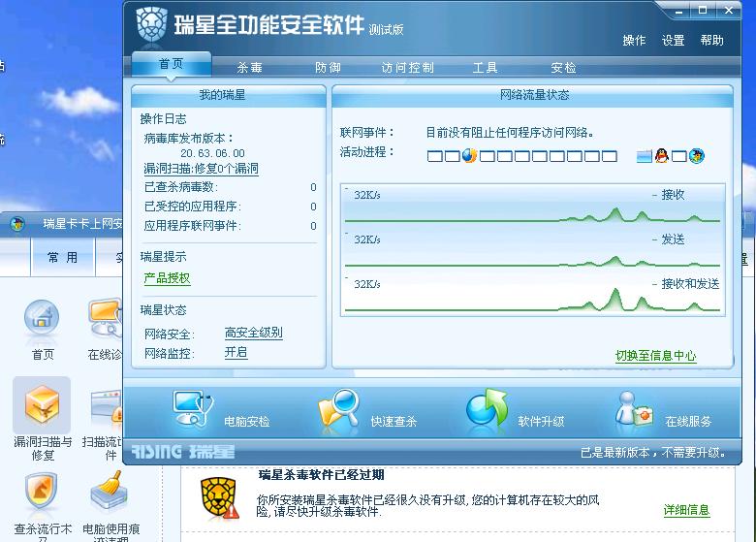
Task: Switch to the 访问控制 tab
Action: (x=408, y=68)
